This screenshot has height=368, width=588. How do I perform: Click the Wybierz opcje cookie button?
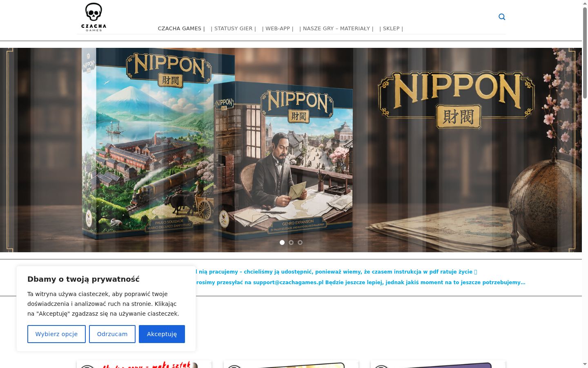click(56, 334)
